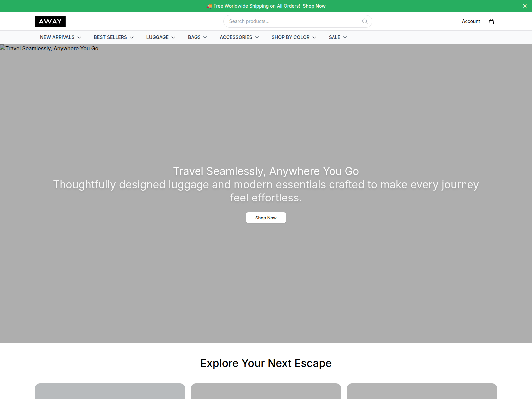Follow the Shop Now link in green banner
The height and width of the screenshot is (399, 532).
click(314, 6)
